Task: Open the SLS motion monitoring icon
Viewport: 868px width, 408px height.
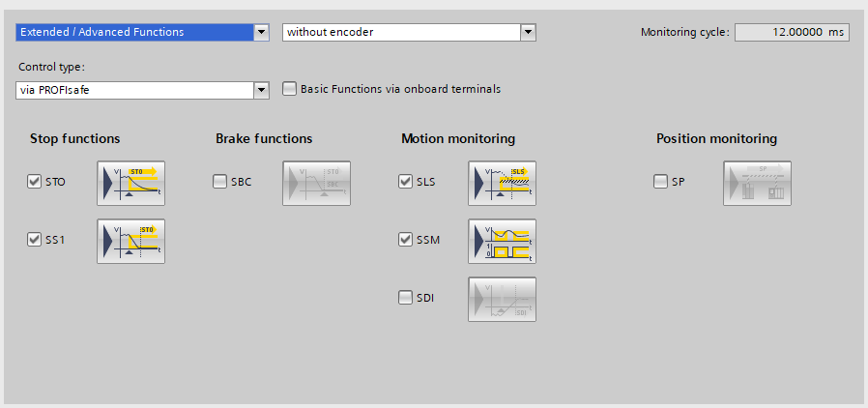Action: (502, 183)
